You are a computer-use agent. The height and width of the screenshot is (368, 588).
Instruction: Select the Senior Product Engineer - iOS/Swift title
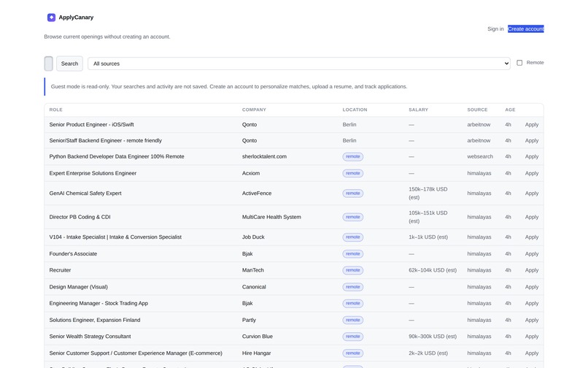pyautogui.click(x=91, y=125)
